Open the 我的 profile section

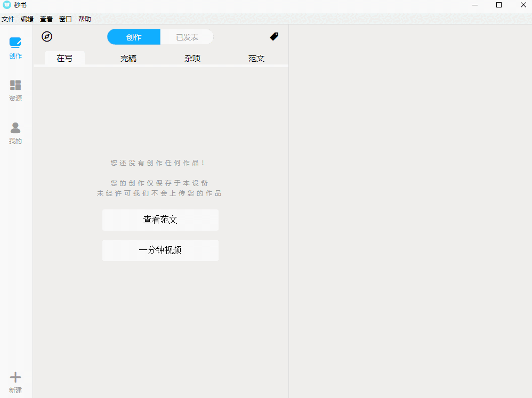click(15, 133)
